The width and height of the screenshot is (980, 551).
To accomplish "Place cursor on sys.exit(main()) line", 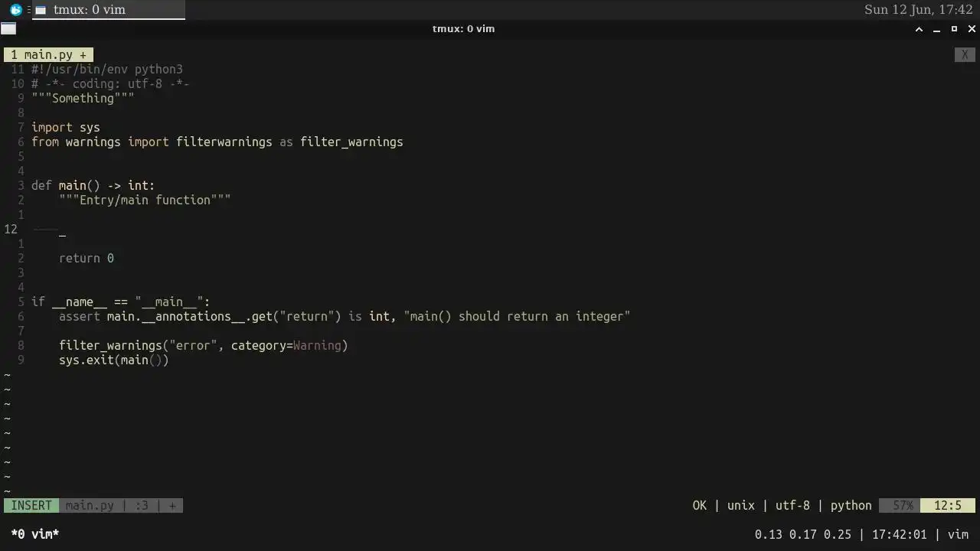I will (114, 360).
